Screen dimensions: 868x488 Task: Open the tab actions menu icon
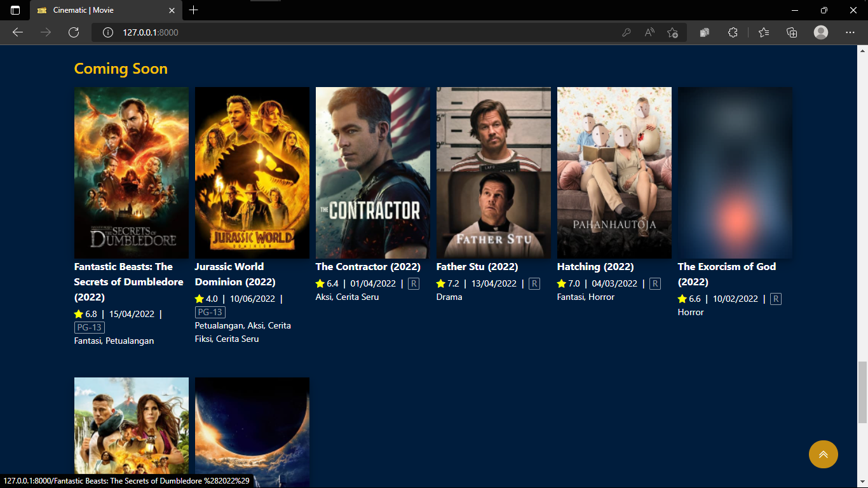tap(15, 10)
